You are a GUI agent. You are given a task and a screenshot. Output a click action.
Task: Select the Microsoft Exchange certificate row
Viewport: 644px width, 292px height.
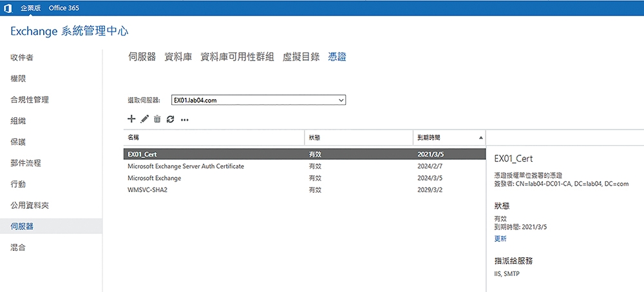tap(305, 178)
